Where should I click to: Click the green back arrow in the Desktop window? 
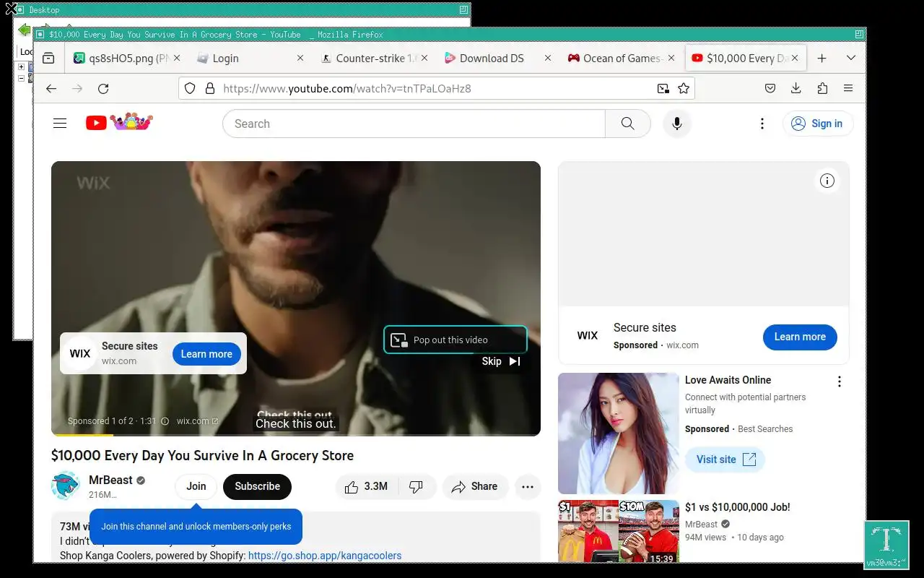point(24,30)
